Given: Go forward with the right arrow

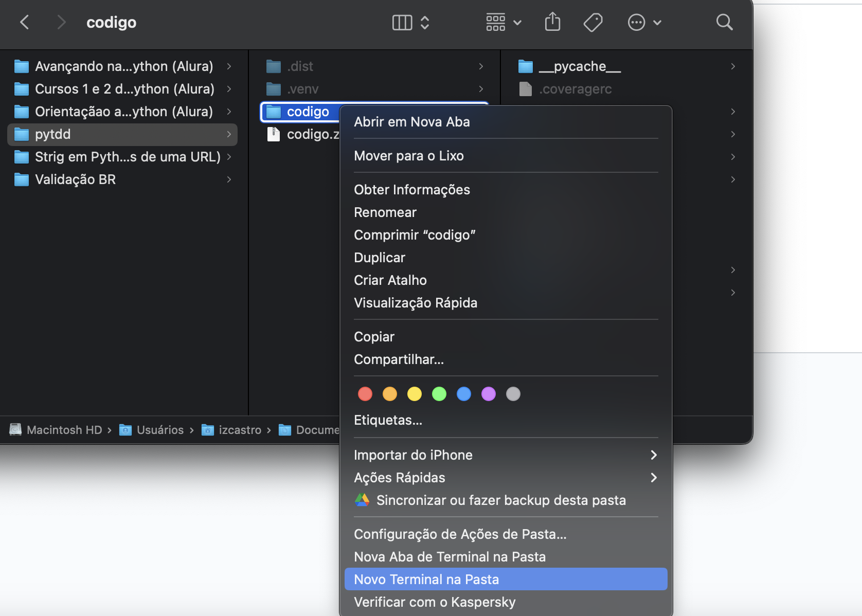Looking at the screenshot, I should pyautogui.click(x=61, y=22).
